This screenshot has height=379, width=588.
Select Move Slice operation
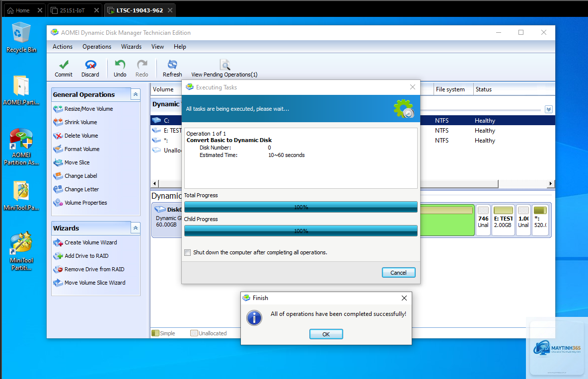tap(77, 162)
